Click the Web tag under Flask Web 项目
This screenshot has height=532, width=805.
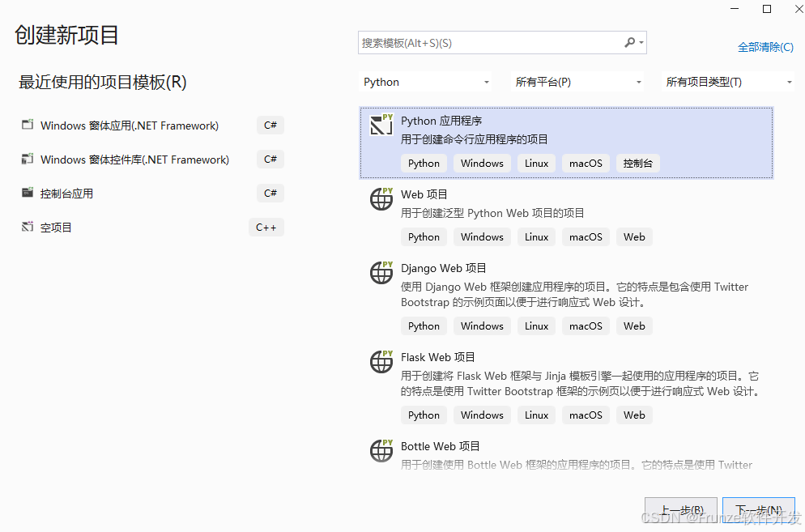click(x=634, y=415)
